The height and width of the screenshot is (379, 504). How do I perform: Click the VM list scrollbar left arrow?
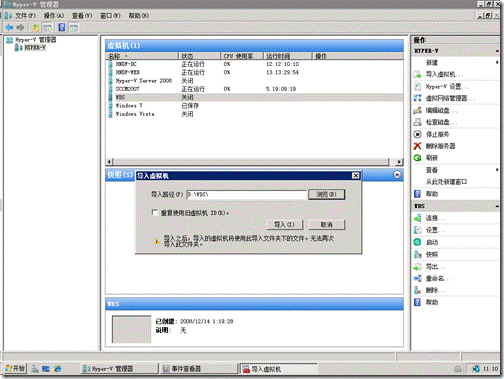click(x=109, y=162)
